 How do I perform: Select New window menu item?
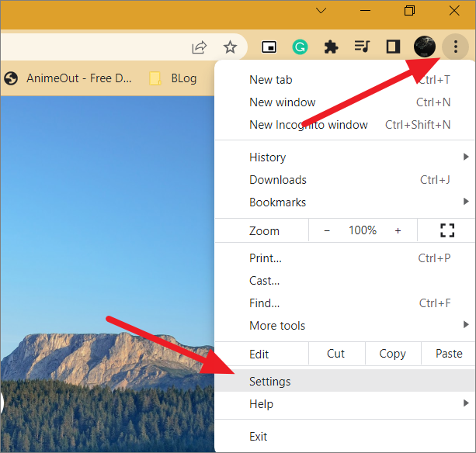click(x=345, y=102)
